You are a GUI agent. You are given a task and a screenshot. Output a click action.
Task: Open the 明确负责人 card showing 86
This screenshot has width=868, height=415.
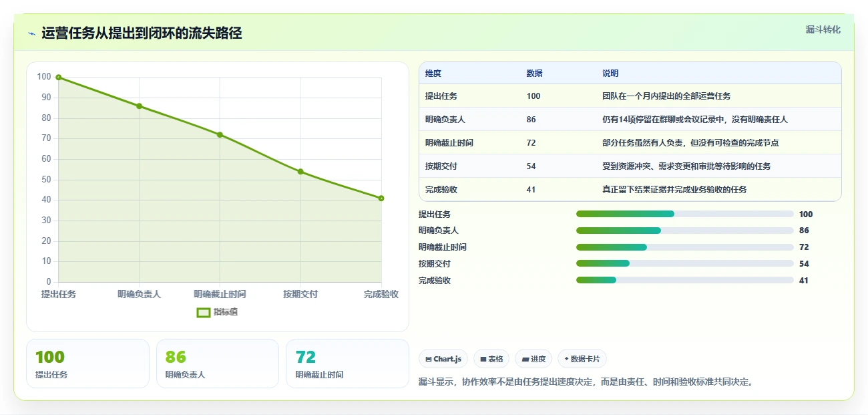(218, 364)
